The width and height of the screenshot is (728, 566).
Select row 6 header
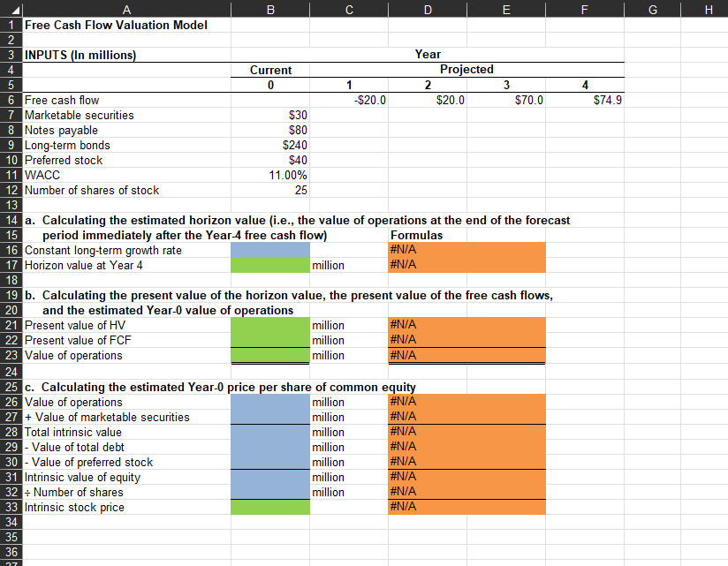point(10,100)
